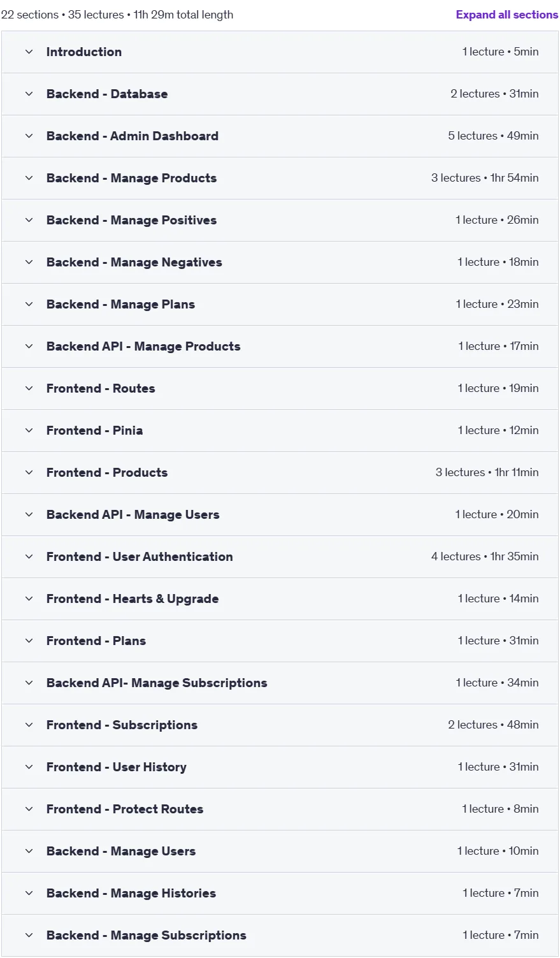Expand the Backend - Manage Products chevron
This screenshot has width=560, height=958.
pyautogui.click(x=29, y=178)
